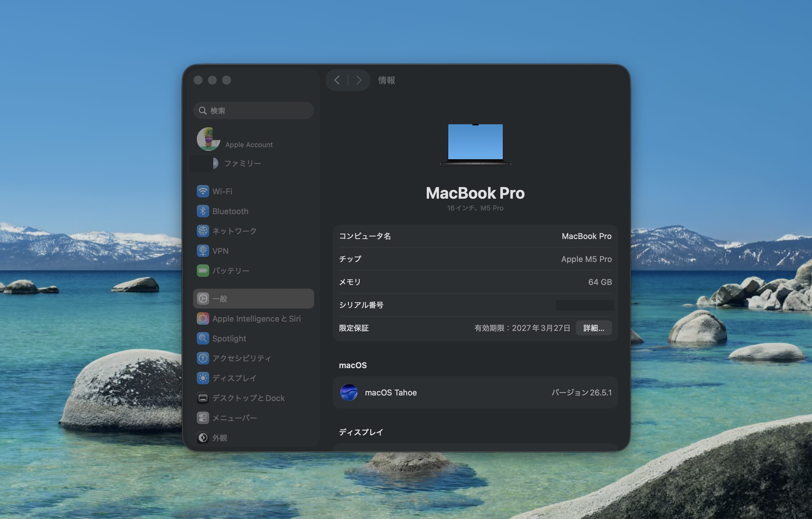This screenshot has width=812, height=519.
Task: Click the コンピュータ名 value MacBook Pro
Action: click(x=586, y=236)
